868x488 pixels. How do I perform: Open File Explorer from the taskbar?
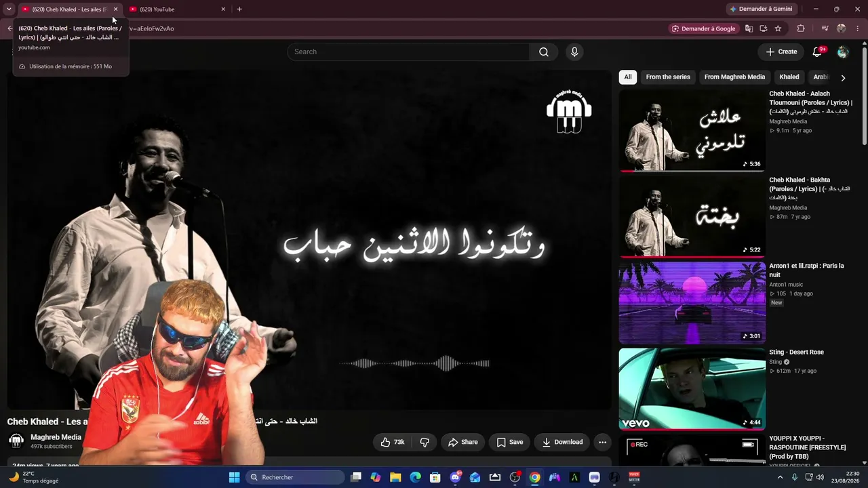[395, 477]
